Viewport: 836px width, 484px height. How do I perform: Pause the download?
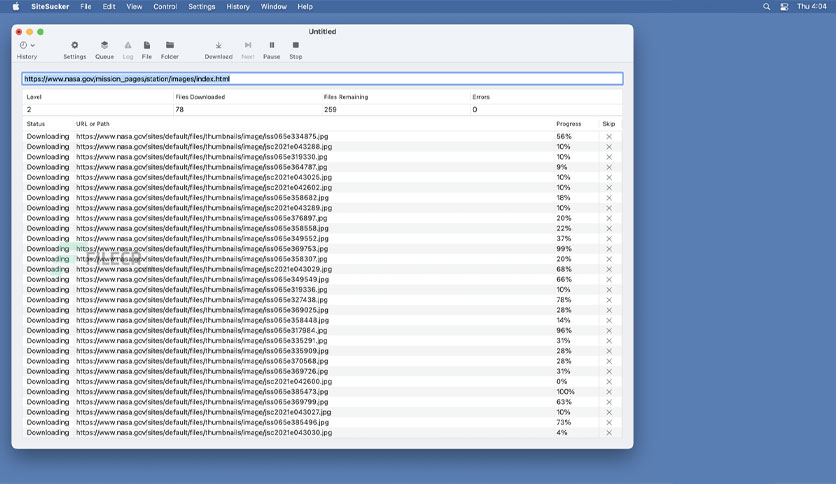271,50
